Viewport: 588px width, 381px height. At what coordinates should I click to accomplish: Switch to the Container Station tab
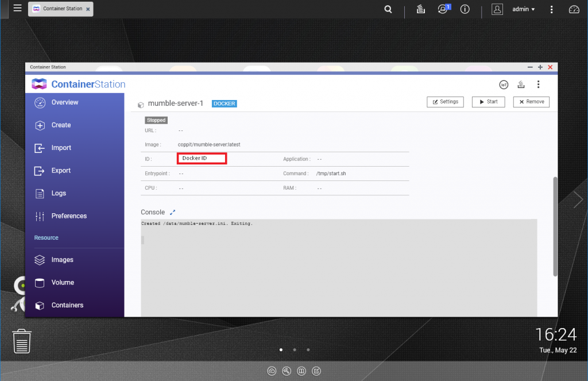click(x=60, y=9)
